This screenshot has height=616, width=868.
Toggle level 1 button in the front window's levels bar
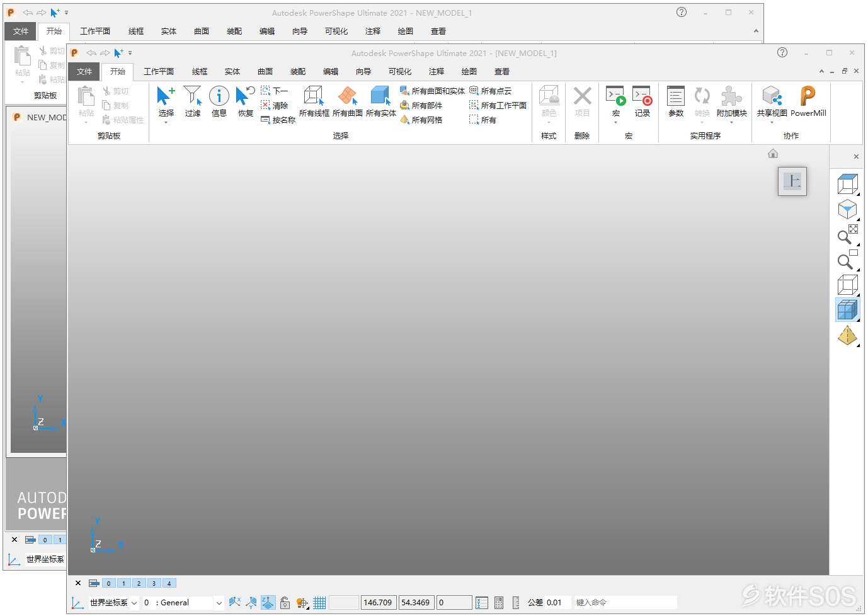pos(123,583)
